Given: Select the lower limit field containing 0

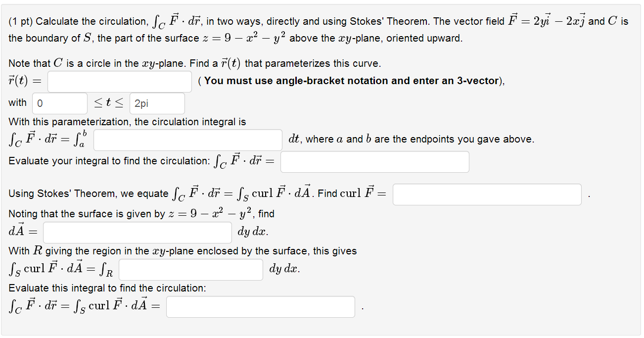Looking at the screenshot, I should (x=59, y=103).
